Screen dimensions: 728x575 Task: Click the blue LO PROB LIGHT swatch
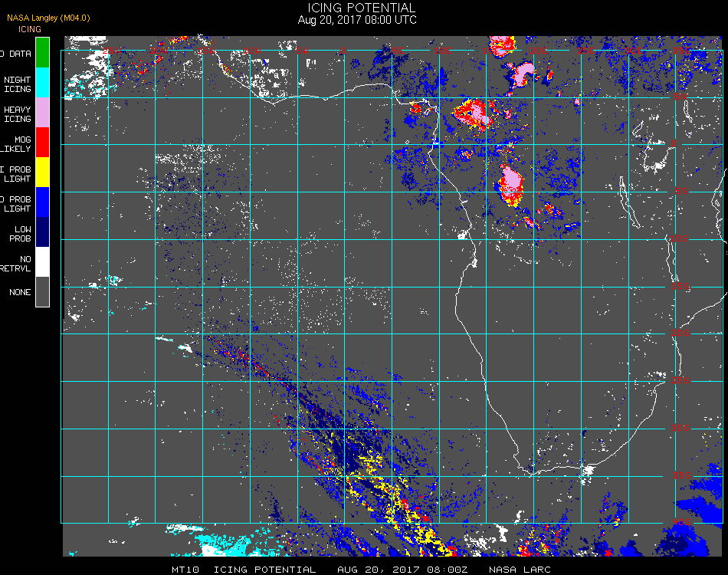42,202
